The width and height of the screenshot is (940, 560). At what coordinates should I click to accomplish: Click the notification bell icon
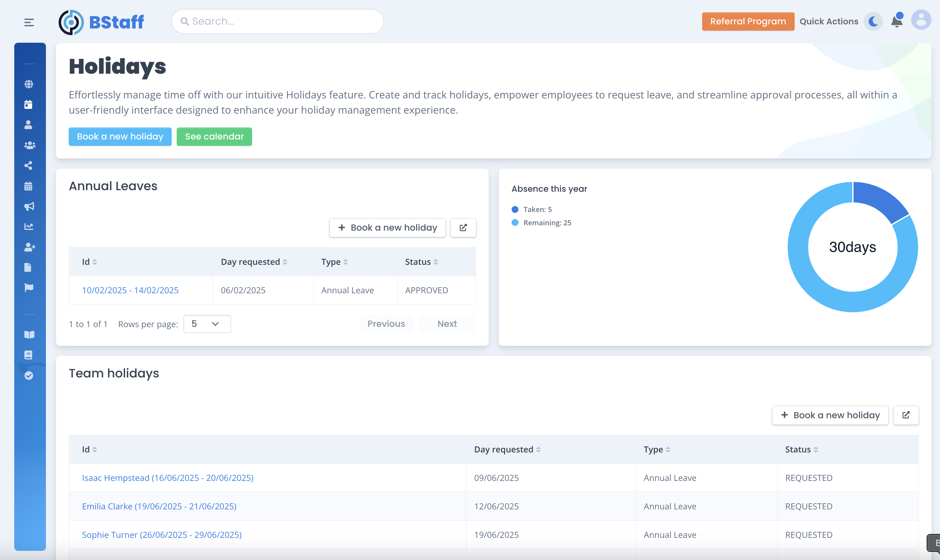[x=896, y=21]
